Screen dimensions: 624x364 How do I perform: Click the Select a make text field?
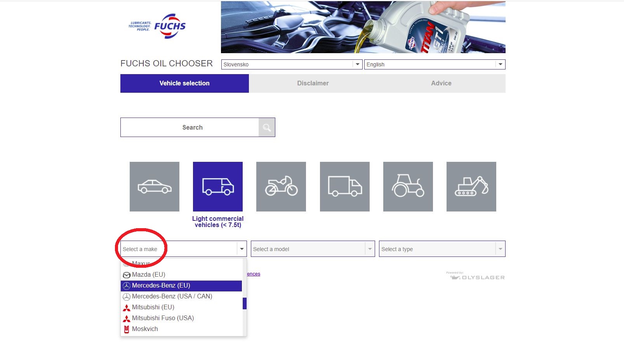179,249
